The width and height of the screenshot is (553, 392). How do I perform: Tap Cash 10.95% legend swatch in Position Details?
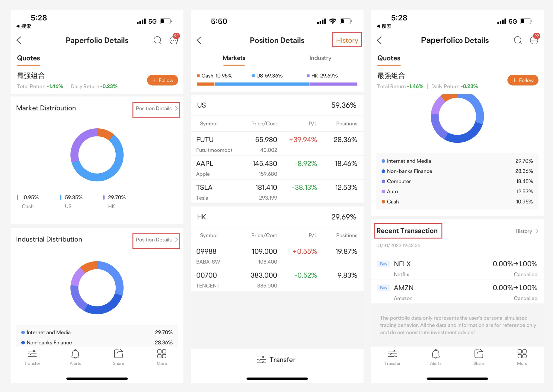click(198, 76)
